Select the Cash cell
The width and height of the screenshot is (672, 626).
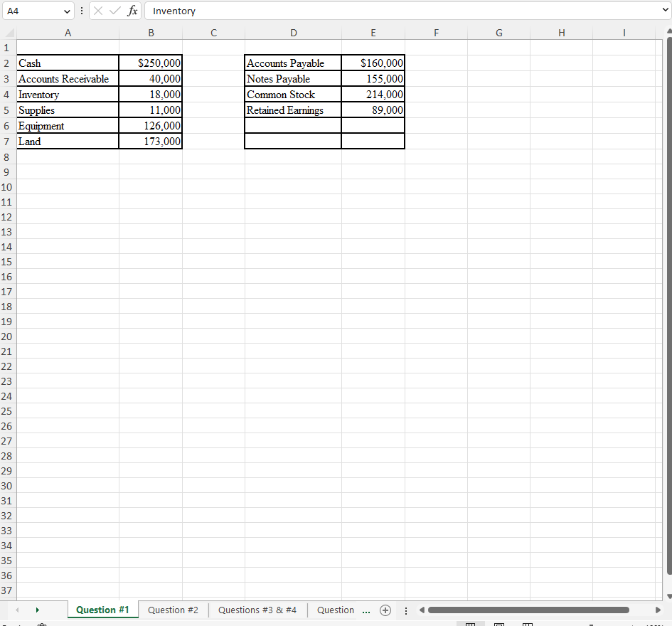(x=68, y=63)
